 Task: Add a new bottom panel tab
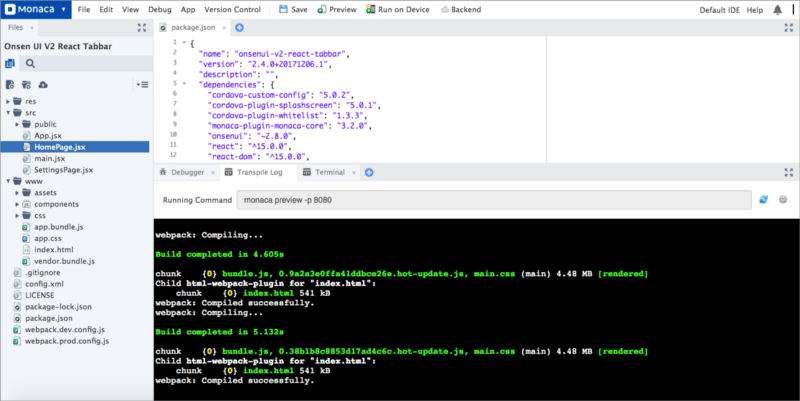369,172
